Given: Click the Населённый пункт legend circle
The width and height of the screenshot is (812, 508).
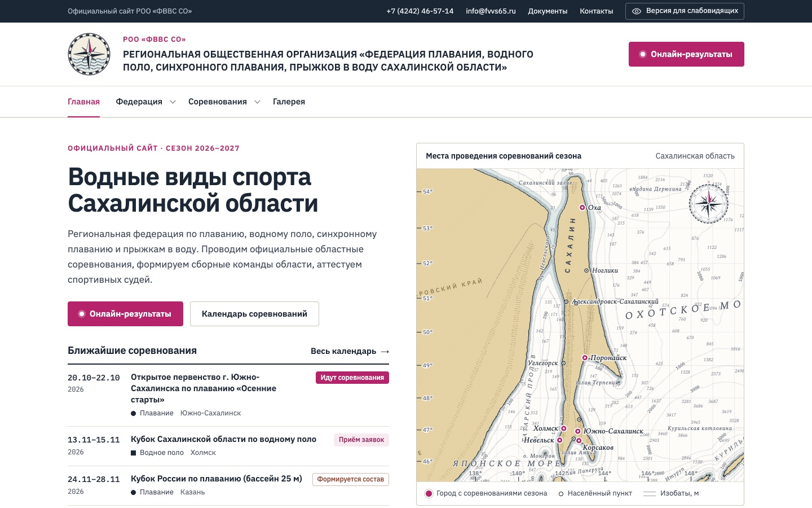Looking at the screenshot, I should (x=561, y=494).
